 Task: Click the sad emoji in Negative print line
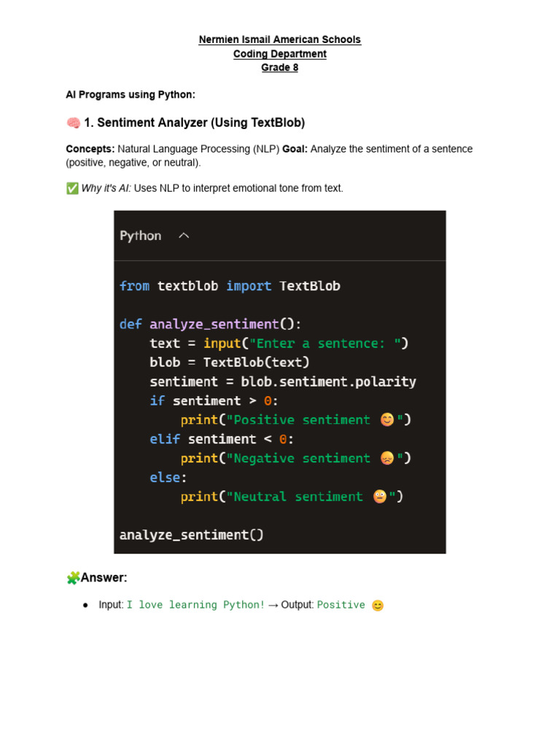(387, 458)
